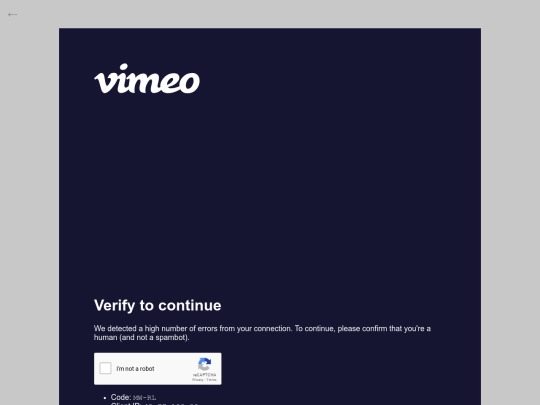Click the small reCAPTCHA brand text
Viewport: 540px width, 405px height.
[x=205, y=375]
